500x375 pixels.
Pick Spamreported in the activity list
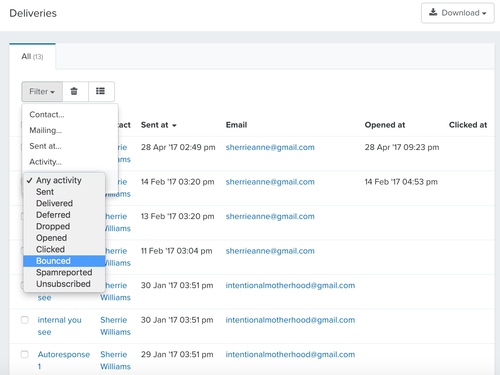click(64, 273)
